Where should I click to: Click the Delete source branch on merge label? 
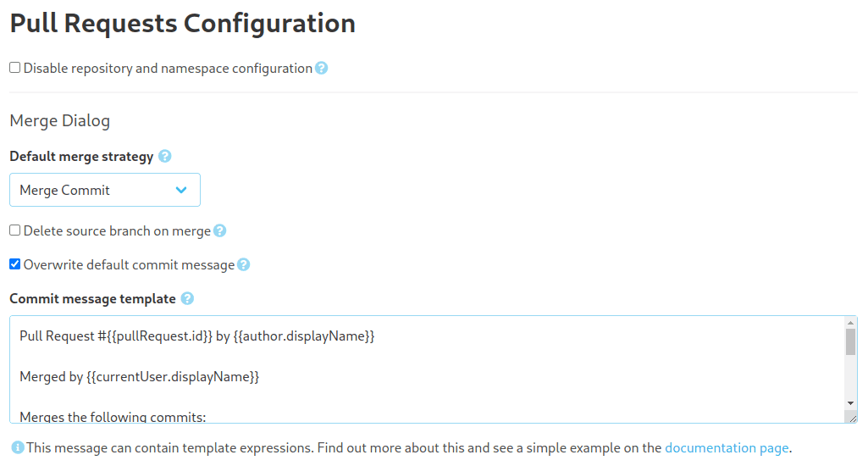tap(117, 231)
